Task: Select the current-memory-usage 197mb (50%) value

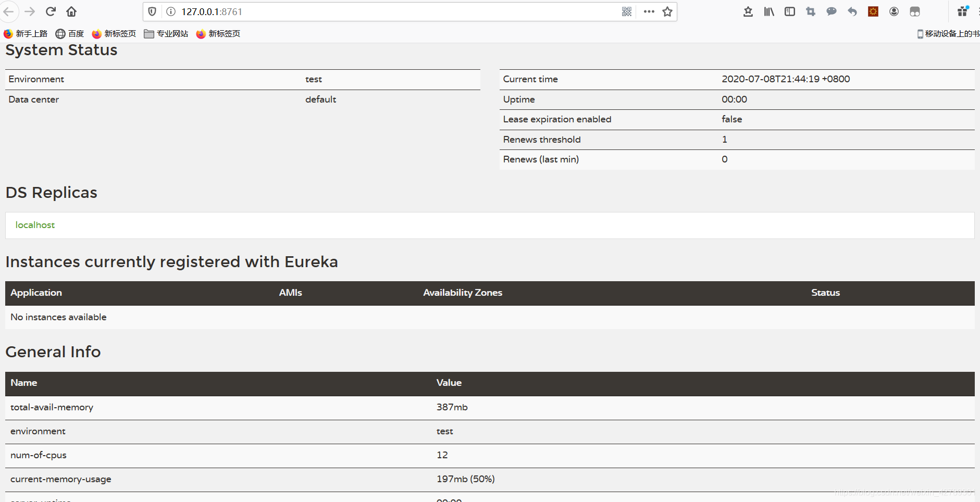Action: tap(465, 479)
